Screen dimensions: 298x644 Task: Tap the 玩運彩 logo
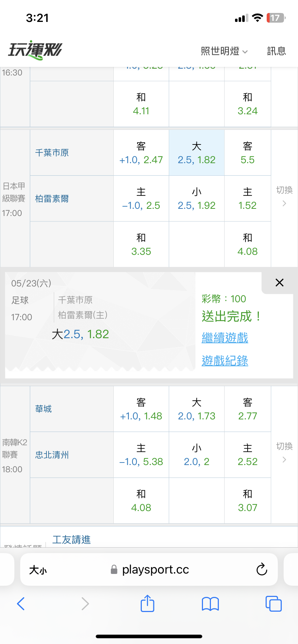pos(35,50)
